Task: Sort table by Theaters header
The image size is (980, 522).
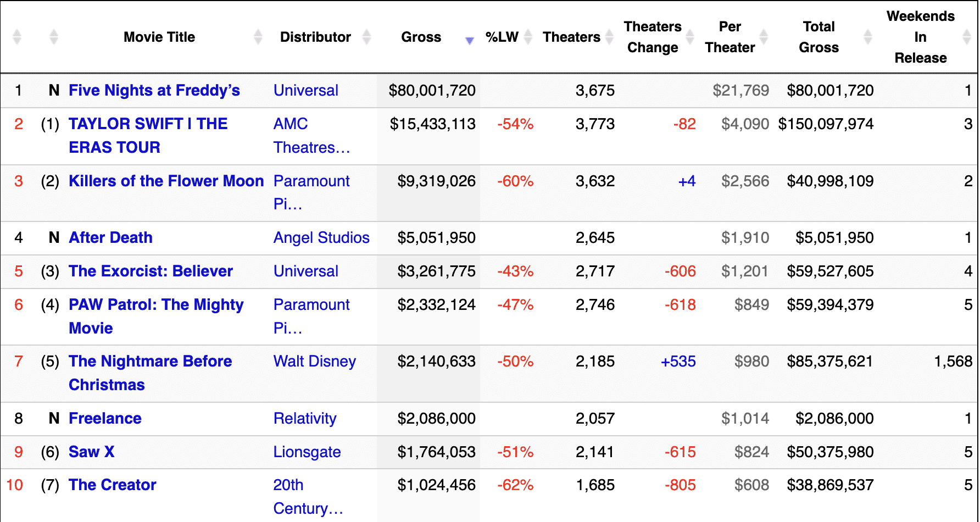Action: [571, 37]
